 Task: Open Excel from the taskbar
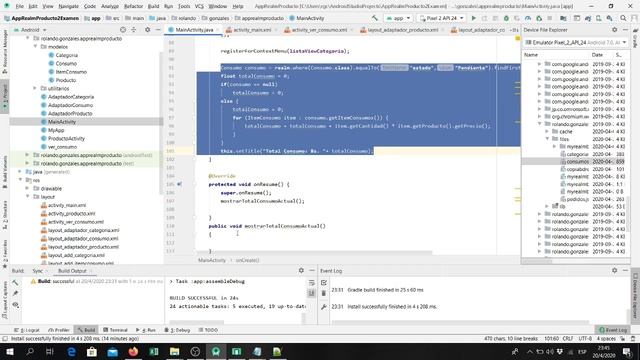click(x=154, y=351)
